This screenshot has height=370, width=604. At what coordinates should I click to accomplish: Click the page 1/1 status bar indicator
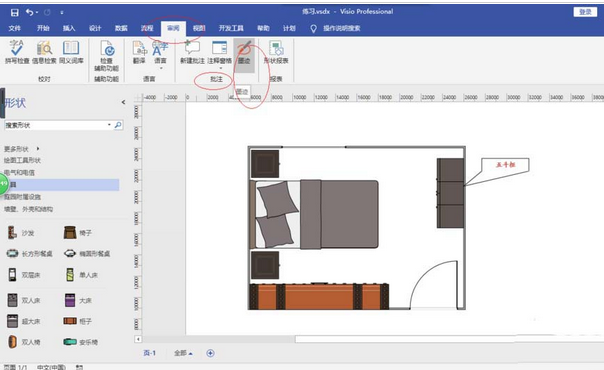click(x=16, y=367)
